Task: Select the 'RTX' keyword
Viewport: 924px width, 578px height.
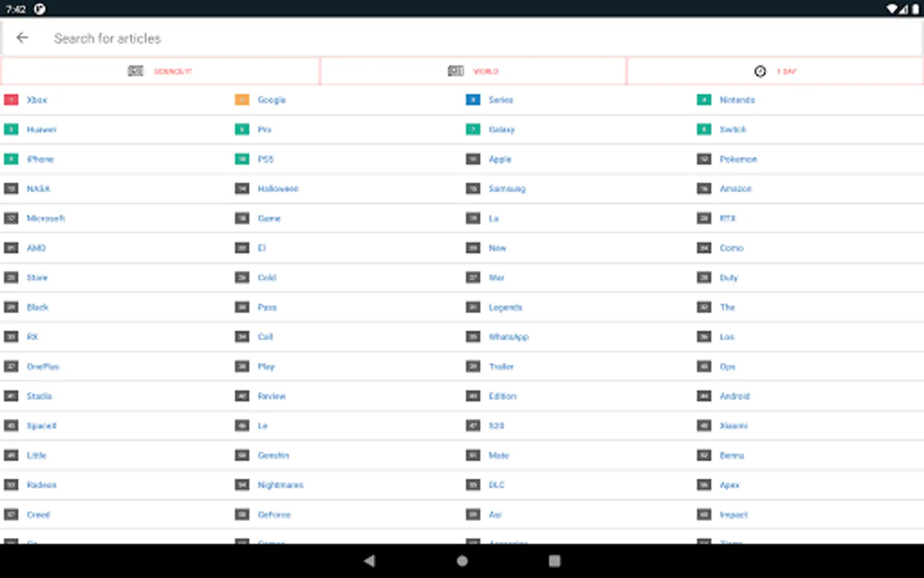Action: pyautogui.click(x=728, y=218)
